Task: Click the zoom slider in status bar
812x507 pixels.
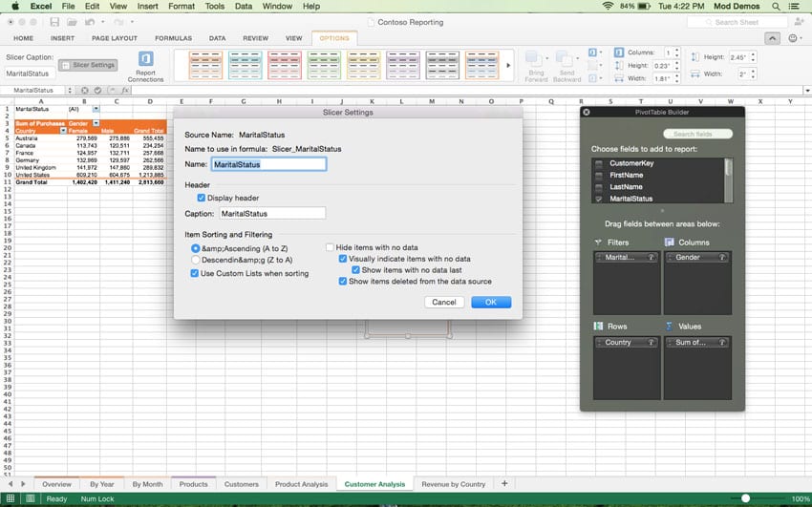Action: 745,498
